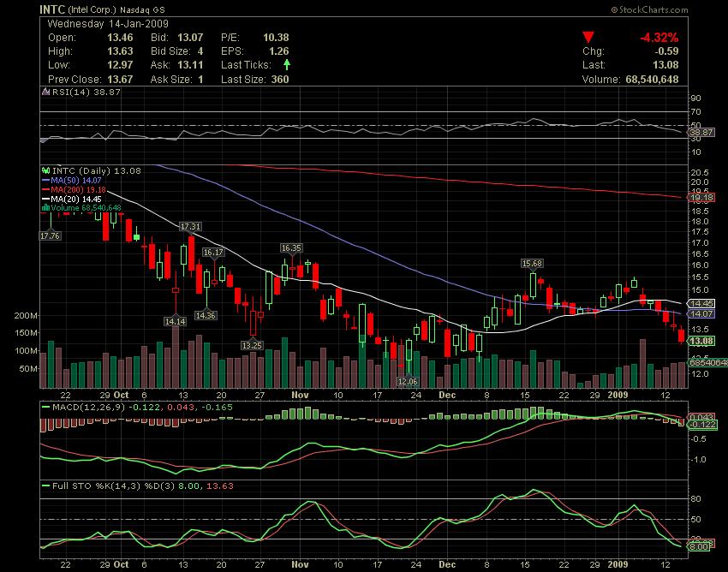Click the 14.36 low price annotation
The image size is (728, 572).
(x=206, y=315)
